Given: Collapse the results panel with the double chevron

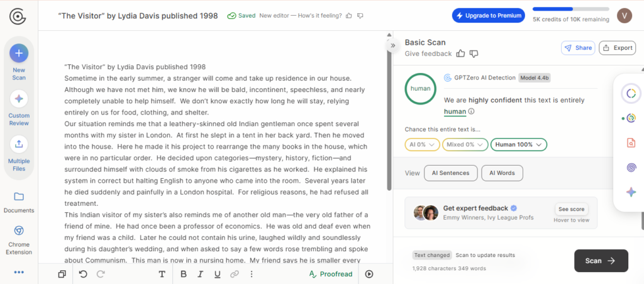Looking at the screenshot, I should (392, 45).
